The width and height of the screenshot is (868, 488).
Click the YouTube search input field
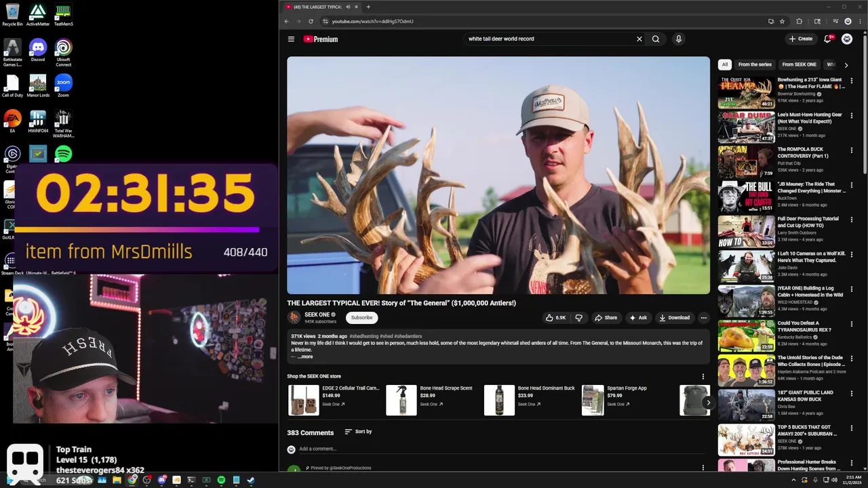(x=549, y=39)
